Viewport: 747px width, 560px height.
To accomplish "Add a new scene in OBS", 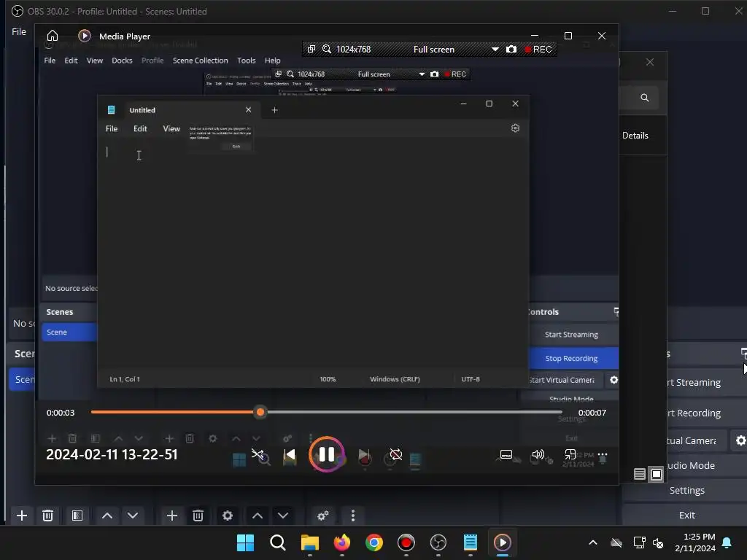I will (x=21, y=516).
